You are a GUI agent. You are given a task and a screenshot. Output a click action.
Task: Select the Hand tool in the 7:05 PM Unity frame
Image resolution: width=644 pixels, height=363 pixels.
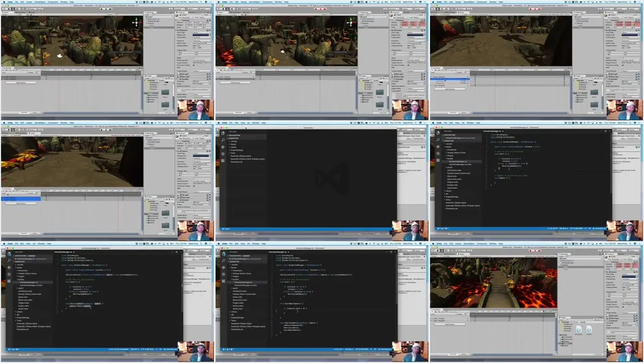point(5,9)
